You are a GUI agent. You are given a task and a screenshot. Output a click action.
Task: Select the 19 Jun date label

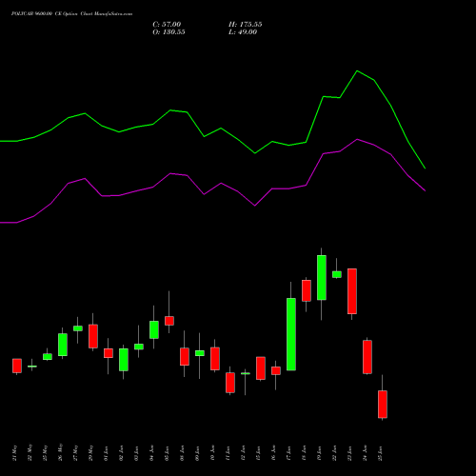tap(320, 453)
